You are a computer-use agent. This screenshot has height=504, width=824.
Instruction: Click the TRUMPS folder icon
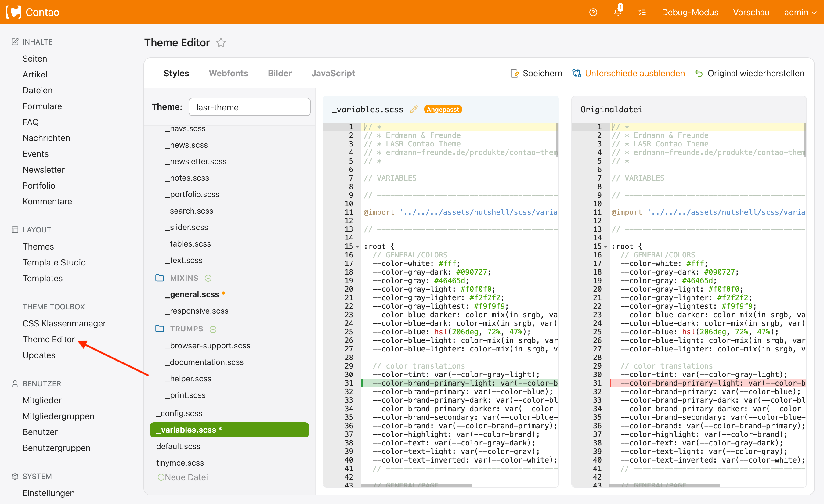pyautogui.click(x=160, y=329)
